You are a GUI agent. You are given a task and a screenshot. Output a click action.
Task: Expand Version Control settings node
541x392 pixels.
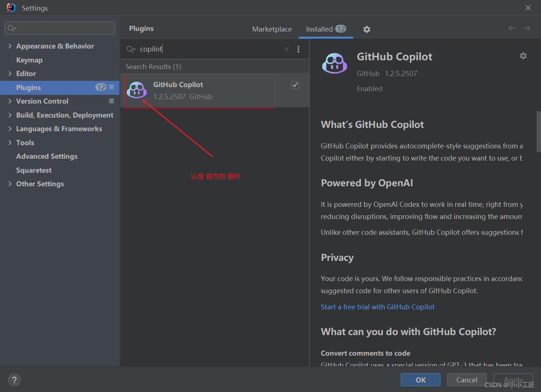(x=10, y=101)
